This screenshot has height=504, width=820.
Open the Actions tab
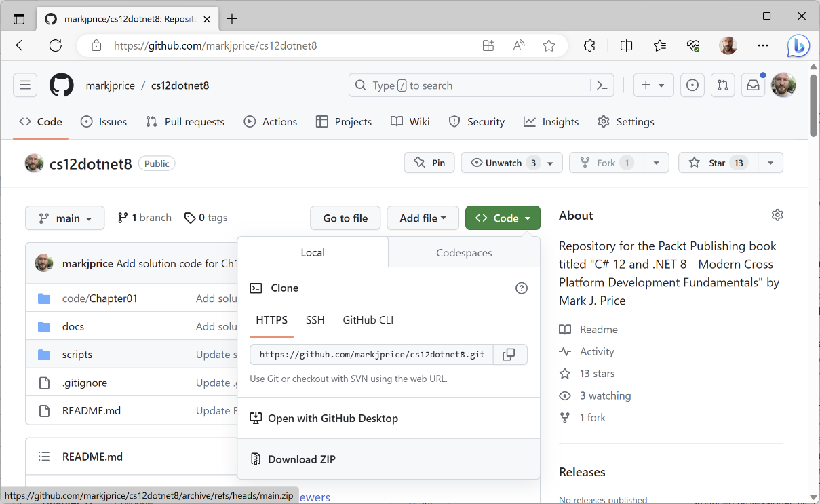271,122
